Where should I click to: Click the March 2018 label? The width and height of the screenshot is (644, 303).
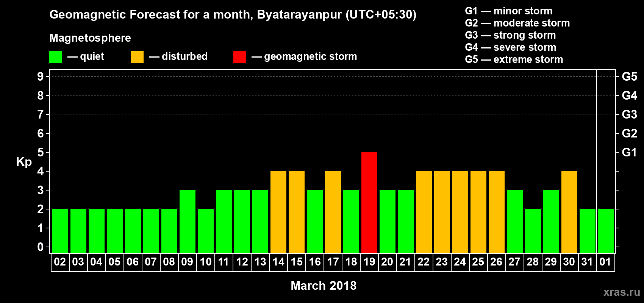(x=324, y=286)
